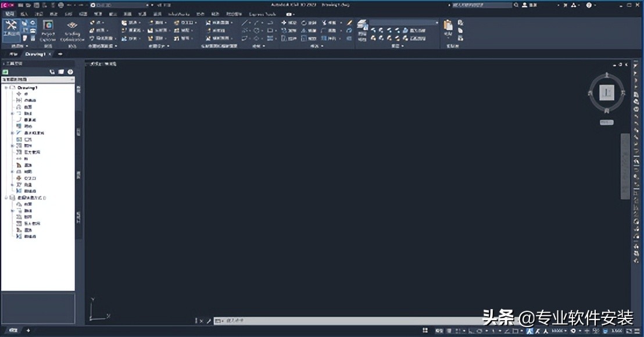Click the Section Views tool
Screen dimensions: 644x337
pyautogui.click(x=220, y=38)
